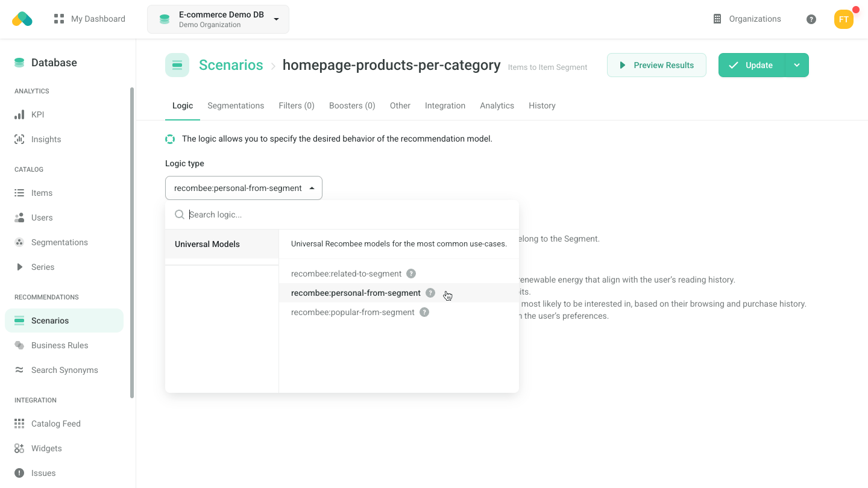Open the FT user avatar menu

coord(844,19)
